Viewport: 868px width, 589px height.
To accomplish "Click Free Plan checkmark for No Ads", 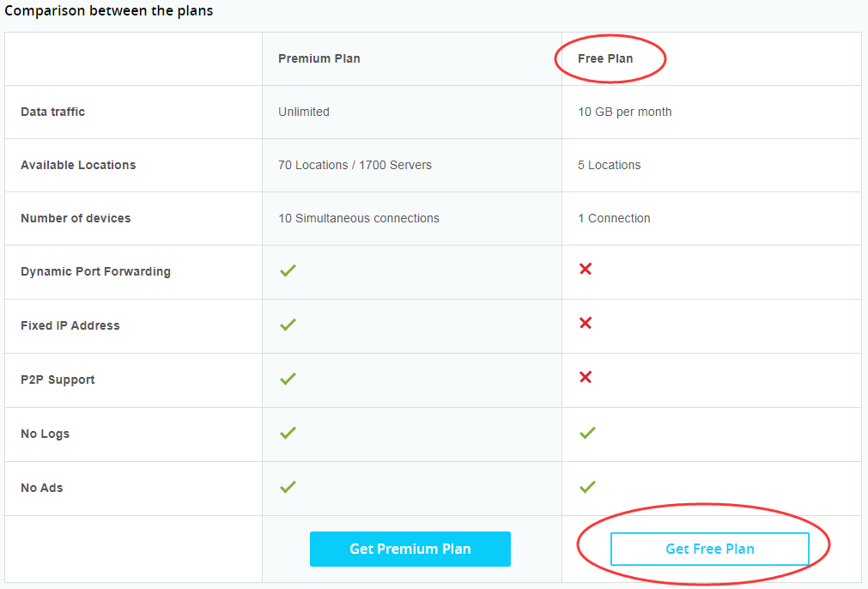I will [587, 487].
